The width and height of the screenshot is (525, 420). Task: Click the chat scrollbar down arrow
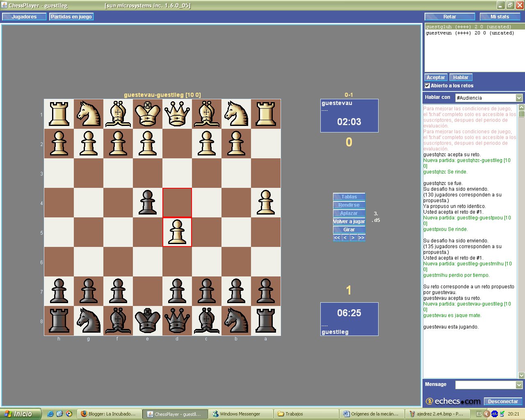click(522, 375)
